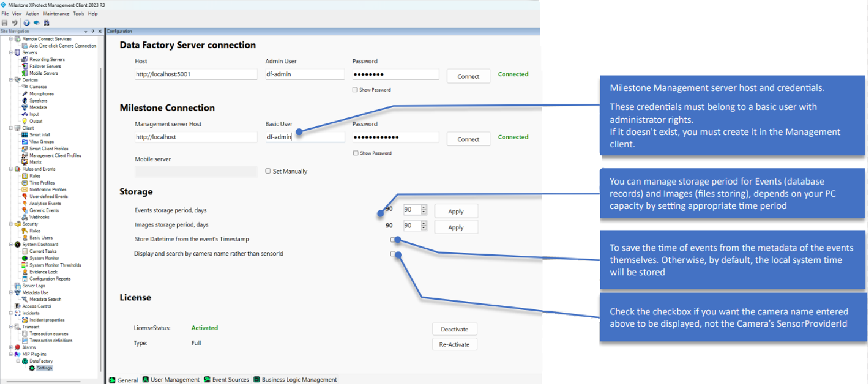Click the Save toolbar icon
Image resolution: width=868 pixels, height=384 pixels.
pyautogui.click(x=4, y=23)
